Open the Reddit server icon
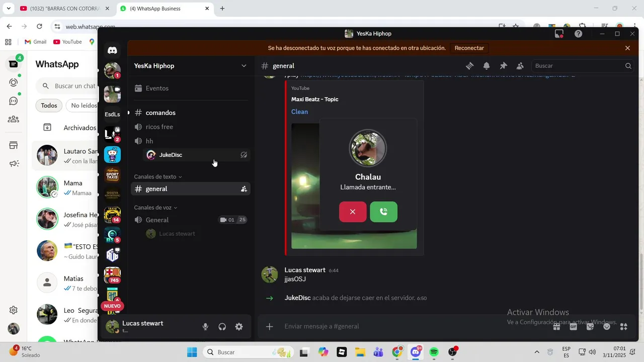 112,154
